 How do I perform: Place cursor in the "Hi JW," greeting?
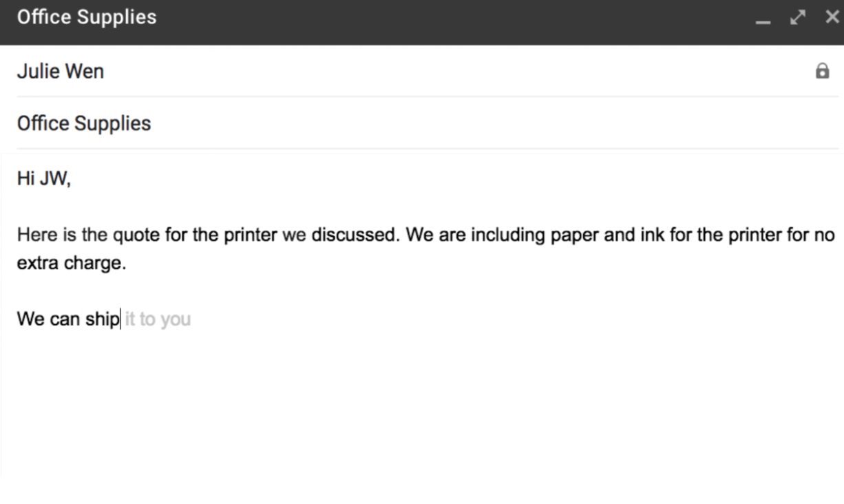pos(43,179)
